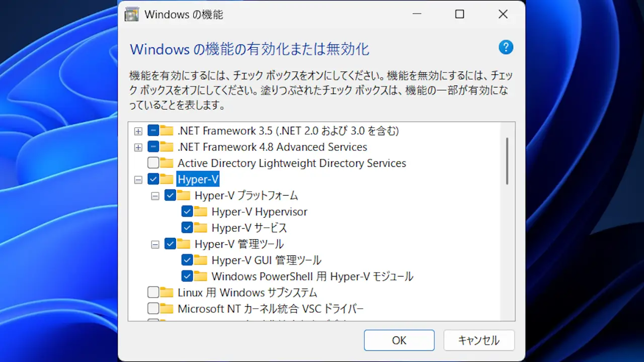Click the Windows Features title bar icon
Image resolution: width=644 pixels, height=362 pixels.
point(131,15)
